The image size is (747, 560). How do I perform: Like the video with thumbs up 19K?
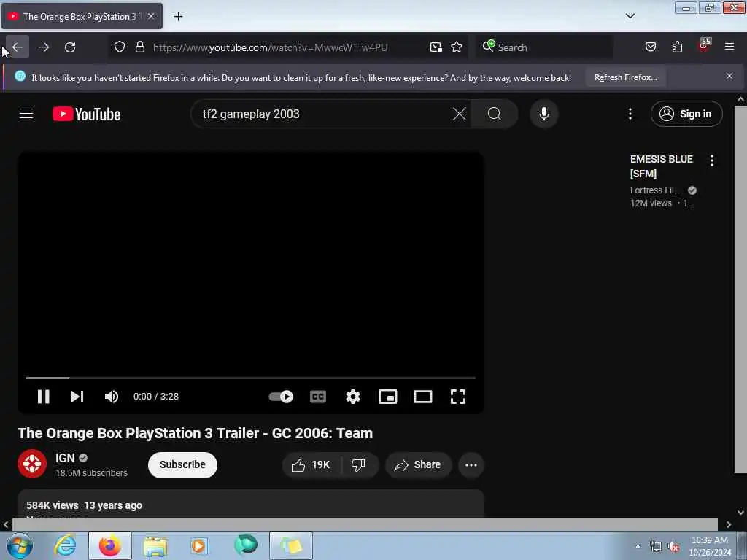coord(312,464)
